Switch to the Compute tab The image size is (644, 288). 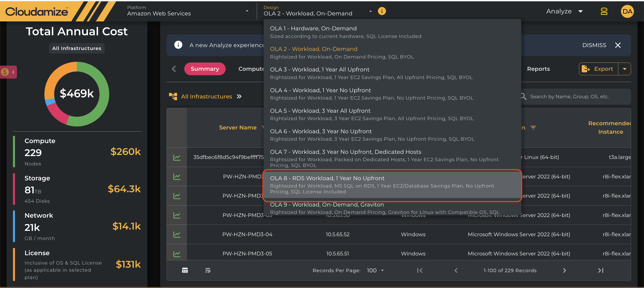click(x=251, y=69)
